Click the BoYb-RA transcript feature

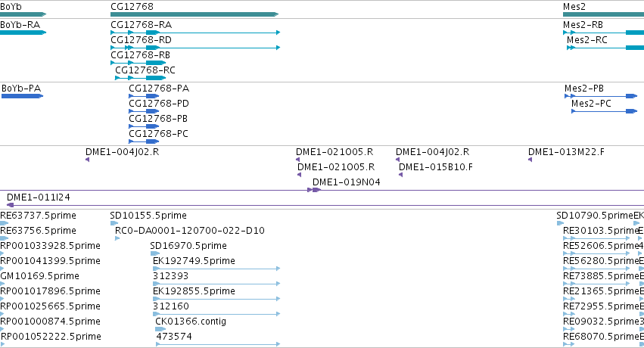[x=23, y=33]
